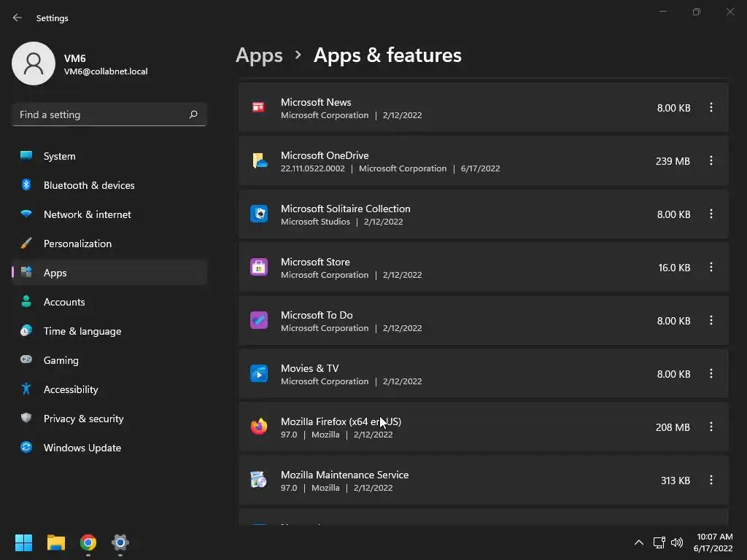Expand options menu for Microsoft Store
Screen dimensions: 747x560
[x=711, y=267]
